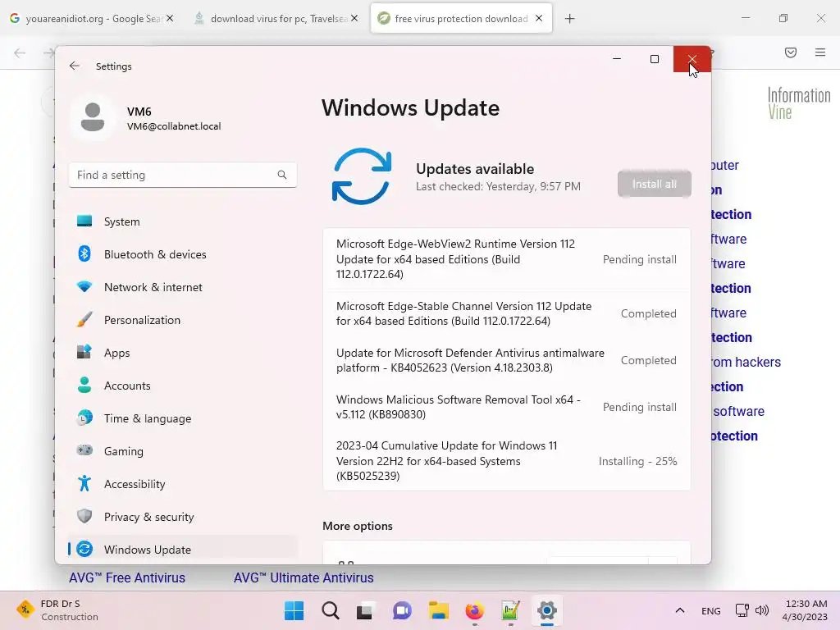Open a new Firefox tab
This screenshot has height=630, width=840.
click(569, 19)
